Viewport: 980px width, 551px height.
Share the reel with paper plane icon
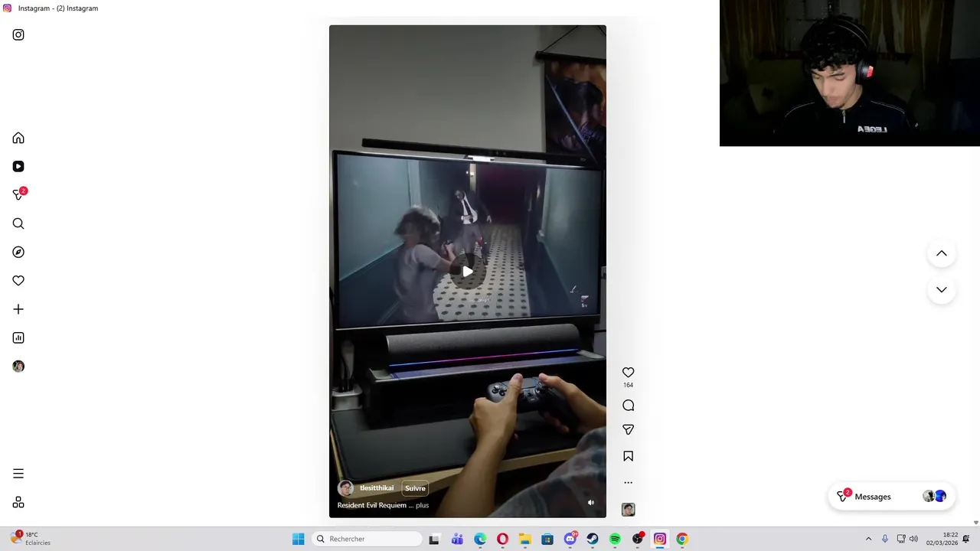tap(628, 430)
